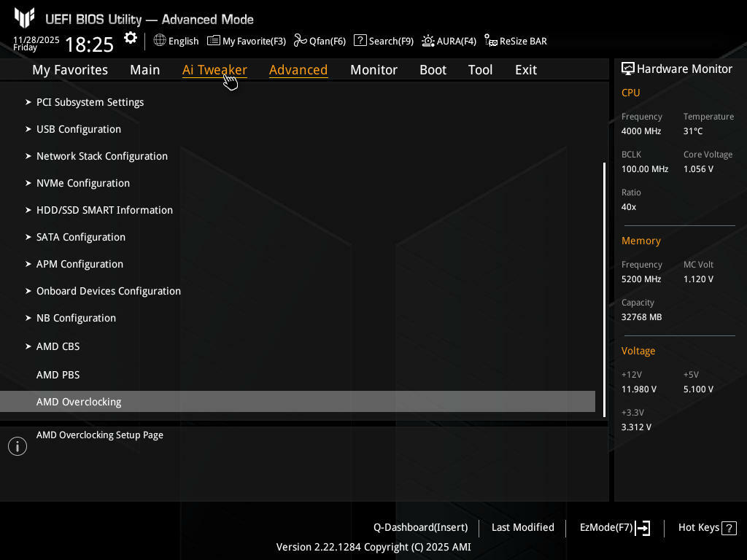747x560 pixels.
Task: Open the English language selector
Action: click(176, 41)
